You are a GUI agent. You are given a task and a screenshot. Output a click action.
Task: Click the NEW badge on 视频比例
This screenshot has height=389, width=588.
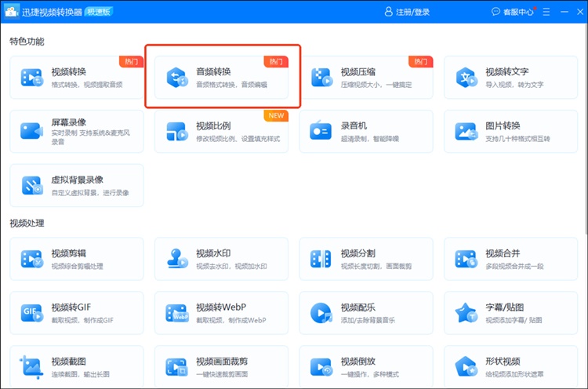276,115
